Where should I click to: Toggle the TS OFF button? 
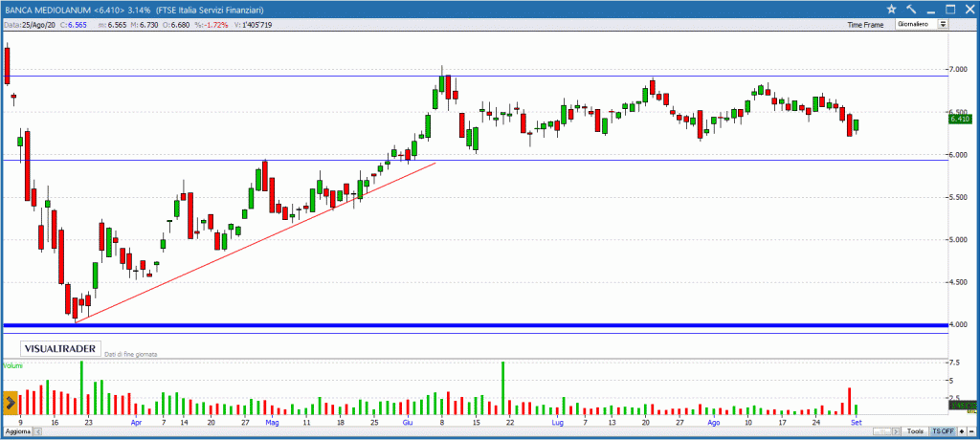point(943,432)
